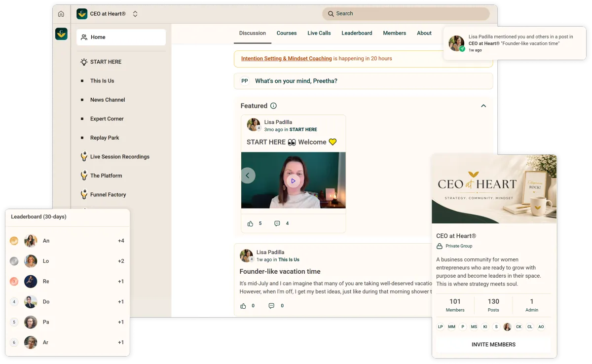Open the 101 Members stat
The height and width of the screenshot is (364, 592).
[x=455, y=305]
